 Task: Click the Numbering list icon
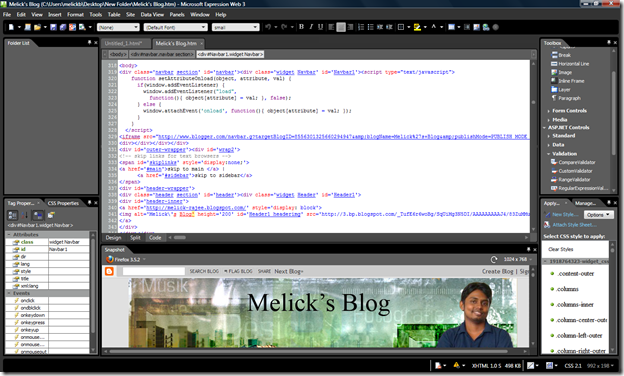[x=361, y=27]
